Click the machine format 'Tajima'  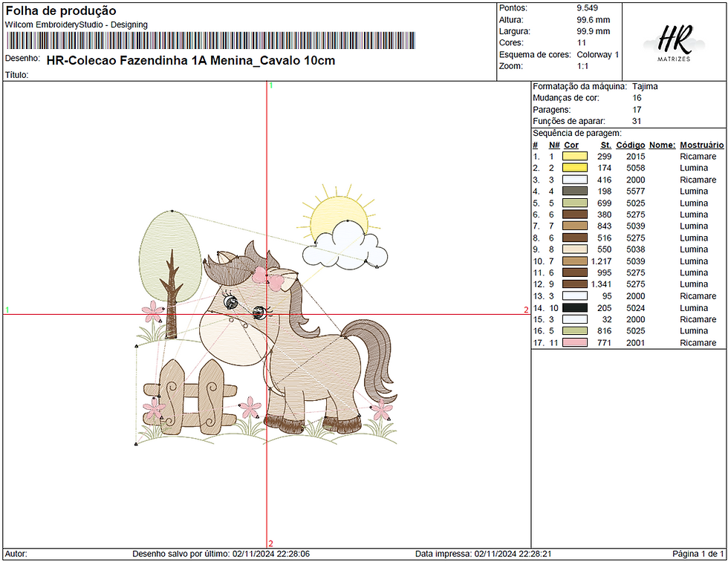[x=645, y=86]
